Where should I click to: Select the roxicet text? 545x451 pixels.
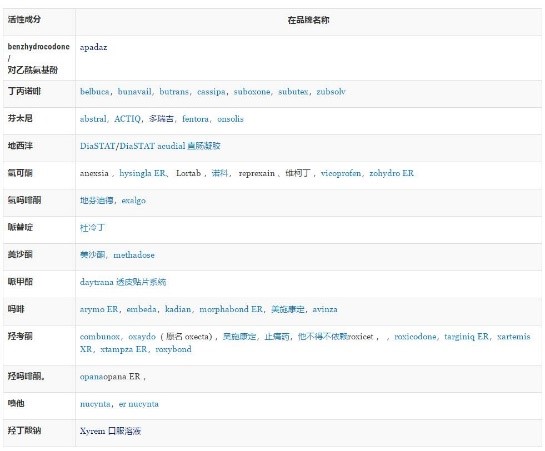point(360,336)
